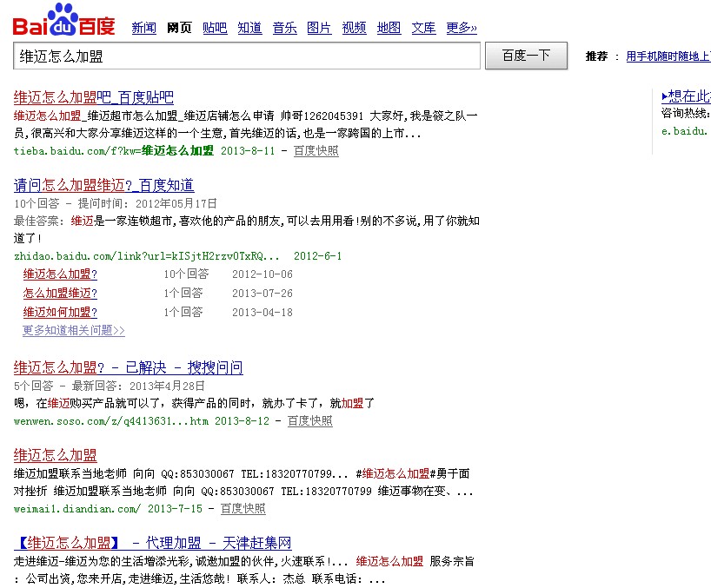
Task: View 百度快照 for the wenwen.soso.com result
Action: [x=310, y=421]
